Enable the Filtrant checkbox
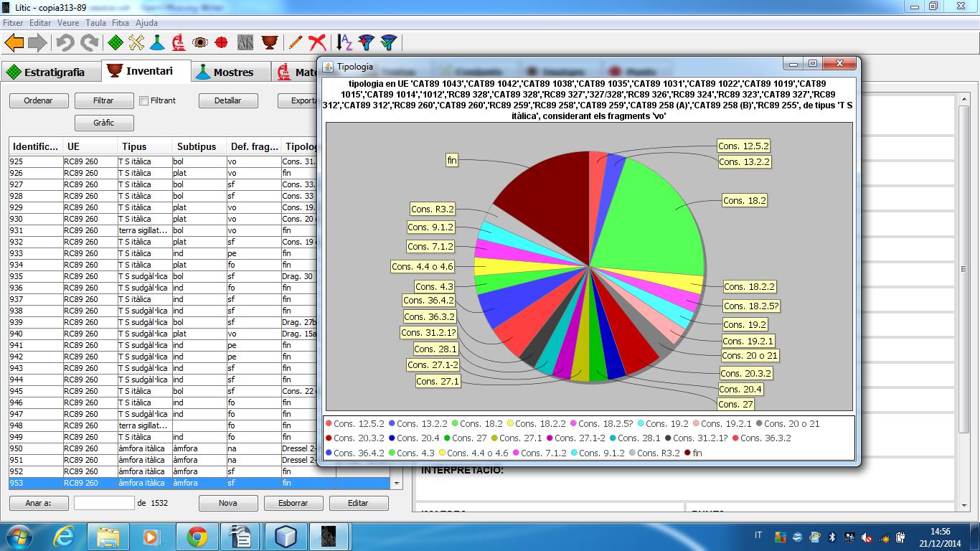This screenshot has height=551, width=980. click(x=144, y=101)
